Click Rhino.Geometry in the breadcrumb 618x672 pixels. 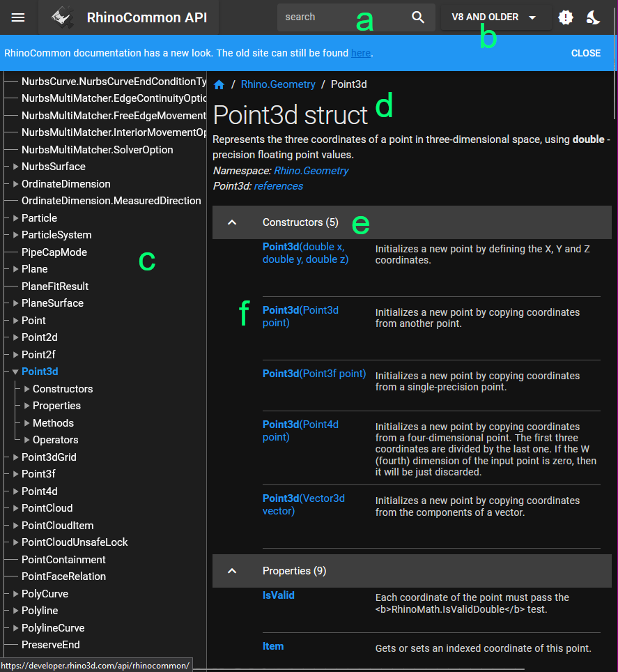point(278,84)
